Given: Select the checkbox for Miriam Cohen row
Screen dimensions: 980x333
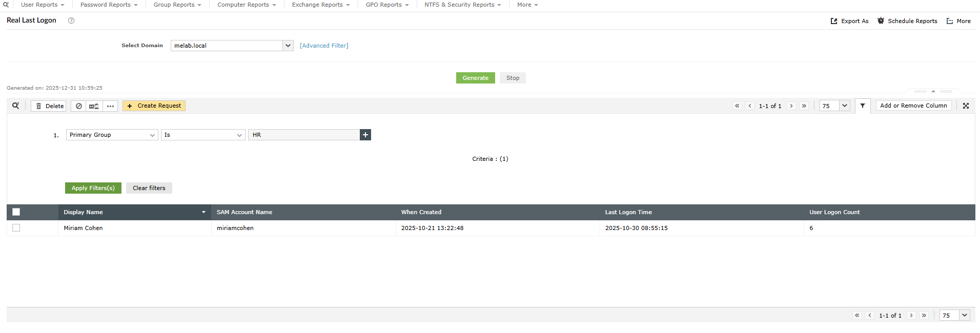Looking at the screenshot, I should (16, 228).
